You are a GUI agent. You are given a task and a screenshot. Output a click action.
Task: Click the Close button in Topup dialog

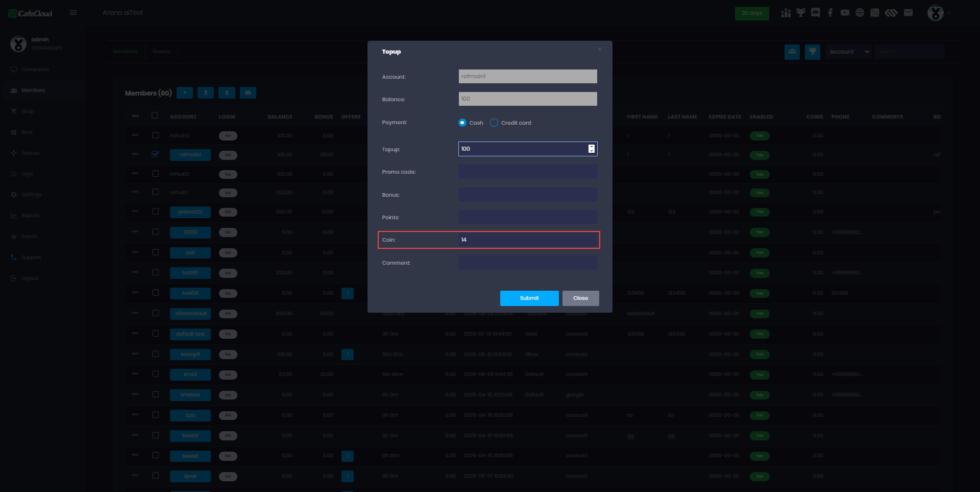[580, 298]
